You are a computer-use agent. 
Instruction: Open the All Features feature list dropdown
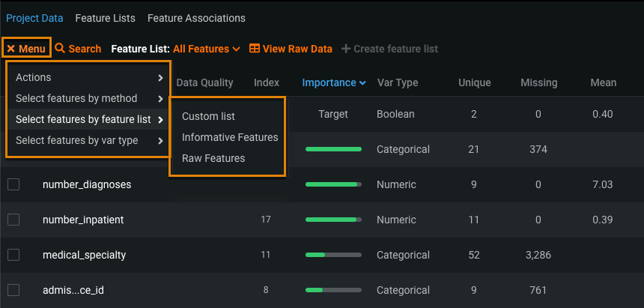[206, 49]
